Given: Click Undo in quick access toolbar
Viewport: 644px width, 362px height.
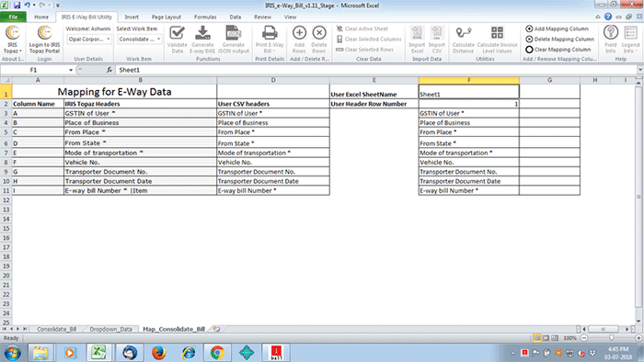Looking at the screenshot, I should [27, 6].
